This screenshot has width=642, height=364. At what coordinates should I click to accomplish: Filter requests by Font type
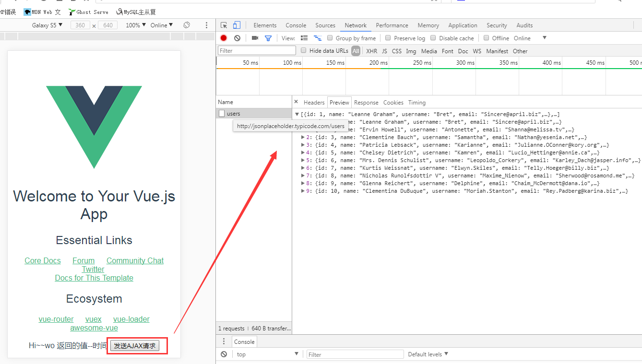tap(448, 51)
